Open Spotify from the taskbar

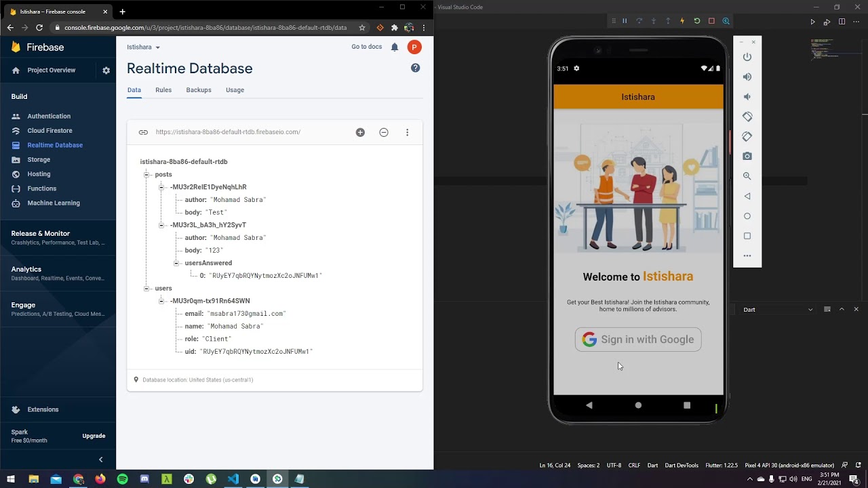pos(122,479)
